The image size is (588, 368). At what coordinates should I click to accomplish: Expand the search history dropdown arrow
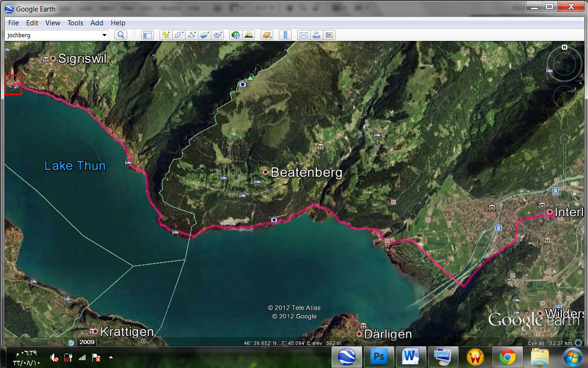pos(104,35)
